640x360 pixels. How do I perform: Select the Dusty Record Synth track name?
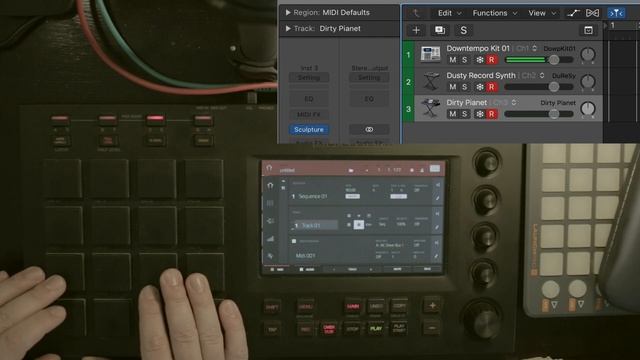tap(481, 76)
